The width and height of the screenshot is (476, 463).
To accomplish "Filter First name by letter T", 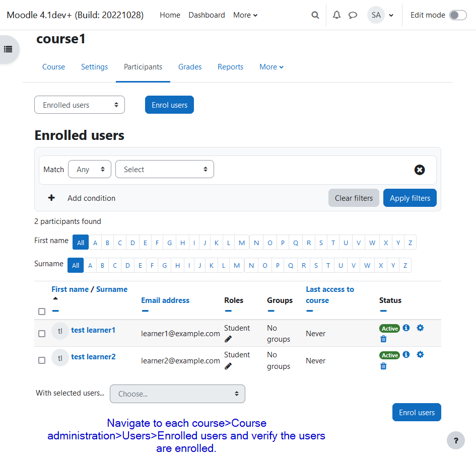I will pos(333,243).
